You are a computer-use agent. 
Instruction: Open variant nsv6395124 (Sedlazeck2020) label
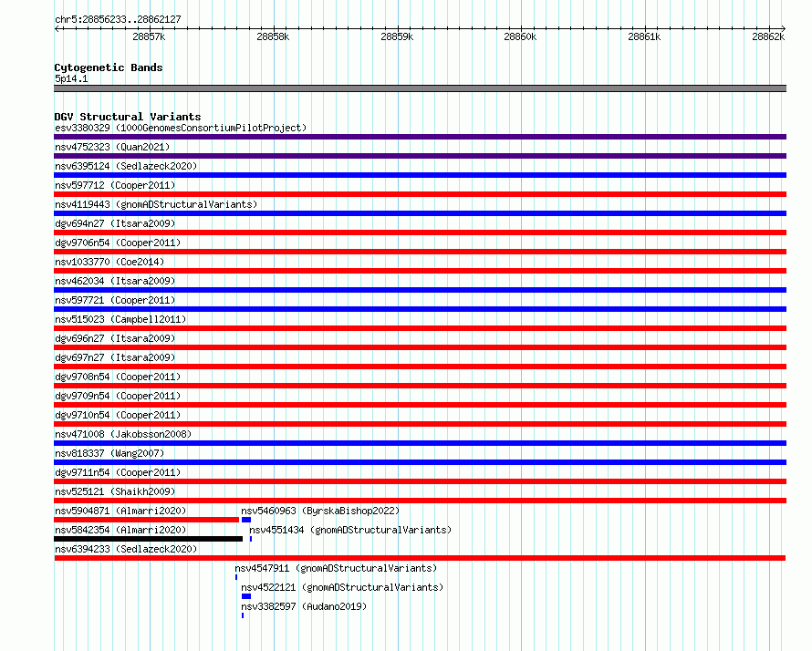point(126,166)
